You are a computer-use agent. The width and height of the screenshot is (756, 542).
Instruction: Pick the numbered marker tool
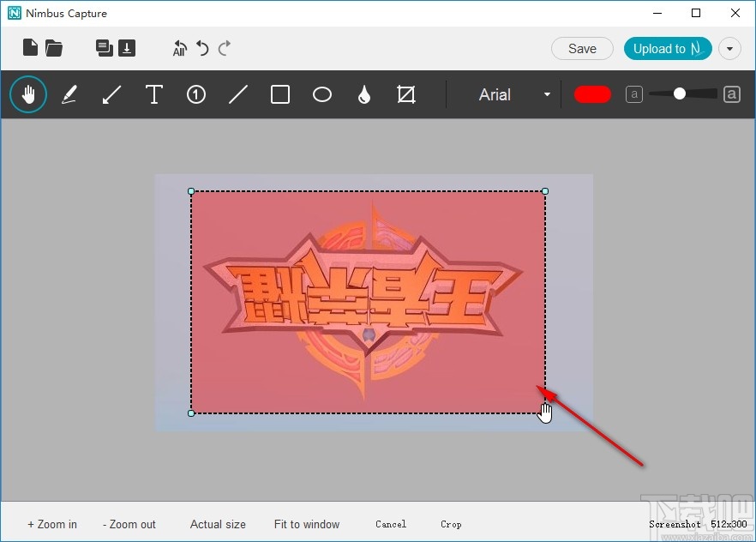click(196, 94)
